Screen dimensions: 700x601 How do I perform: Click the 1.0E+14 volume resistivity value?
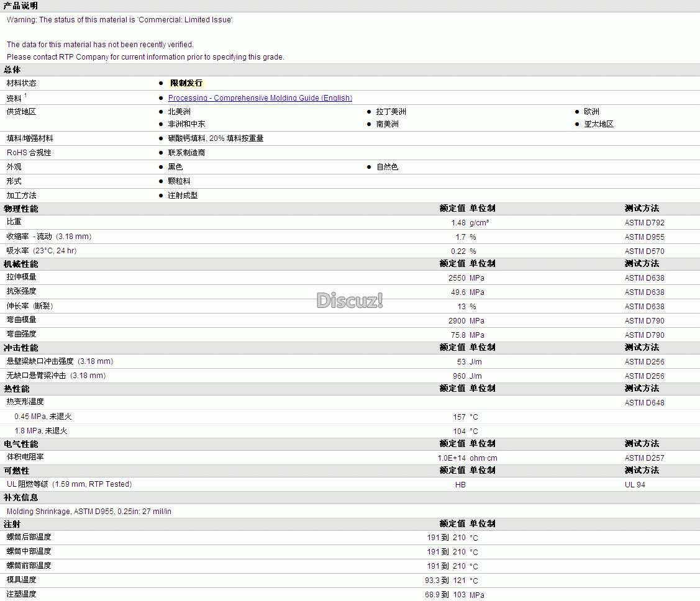click(451, 458)
